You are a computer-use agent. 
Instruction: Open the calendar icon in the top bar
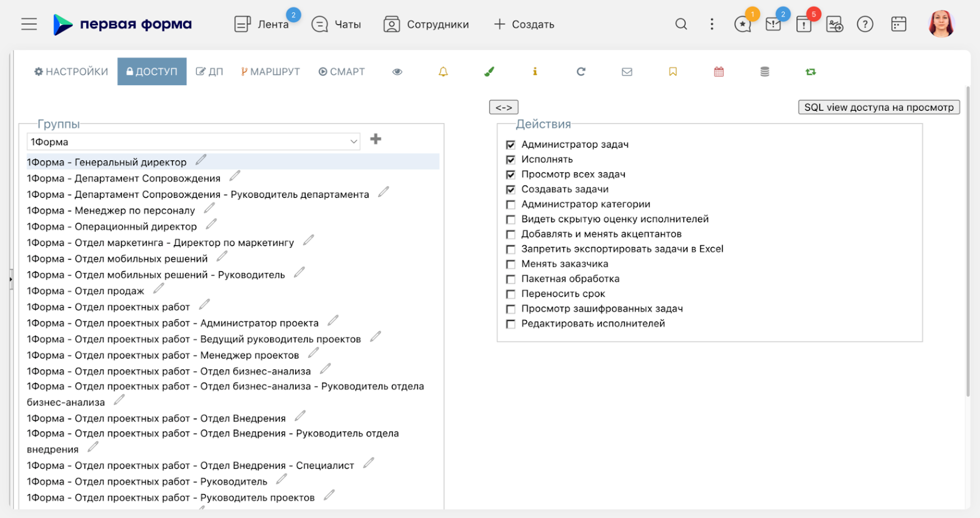point(899,24)
